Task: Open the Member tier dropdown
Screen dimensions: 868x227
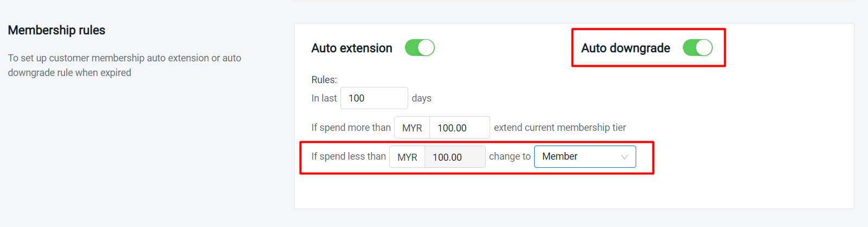Action: click(585, 156)
